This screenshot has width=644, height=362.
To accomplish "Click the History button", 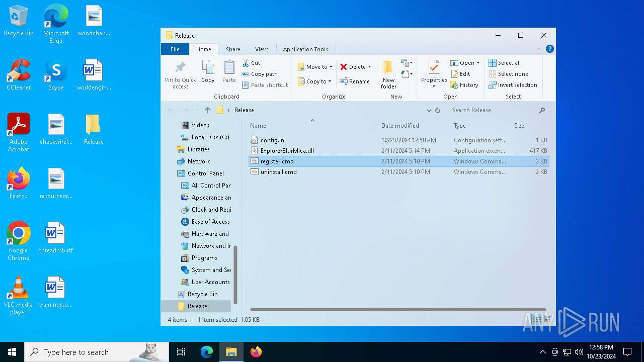I will click(464, 85).
